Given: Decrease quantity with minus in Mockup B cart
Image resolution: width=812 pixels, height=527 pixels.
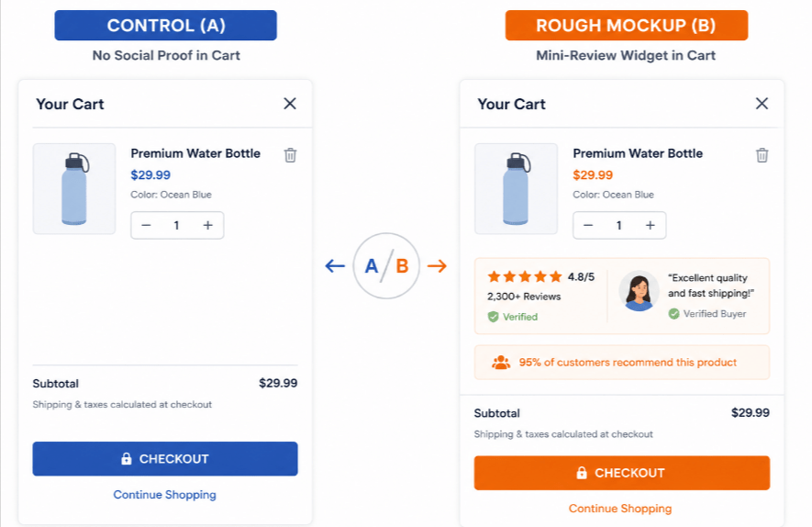Looking at the screenshot, I should pyautogui.click(x=588, y=226).
